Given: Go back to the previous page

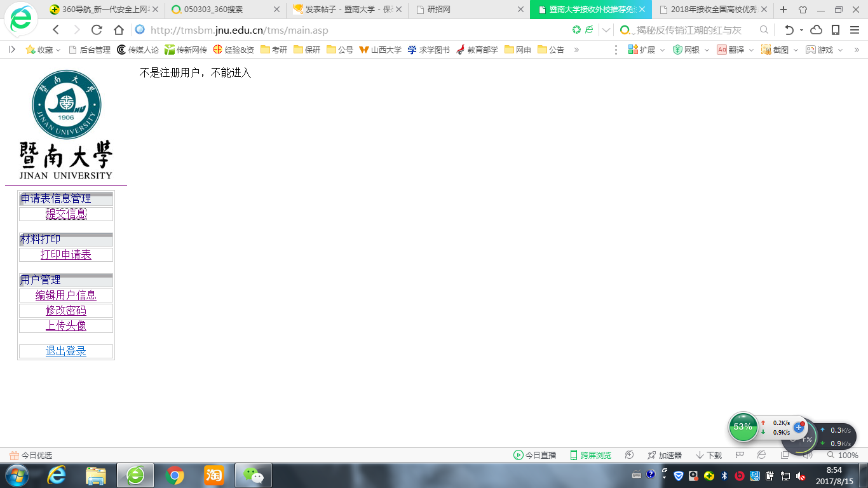Looking at the screenshot, I should click(x=56, y=30).
